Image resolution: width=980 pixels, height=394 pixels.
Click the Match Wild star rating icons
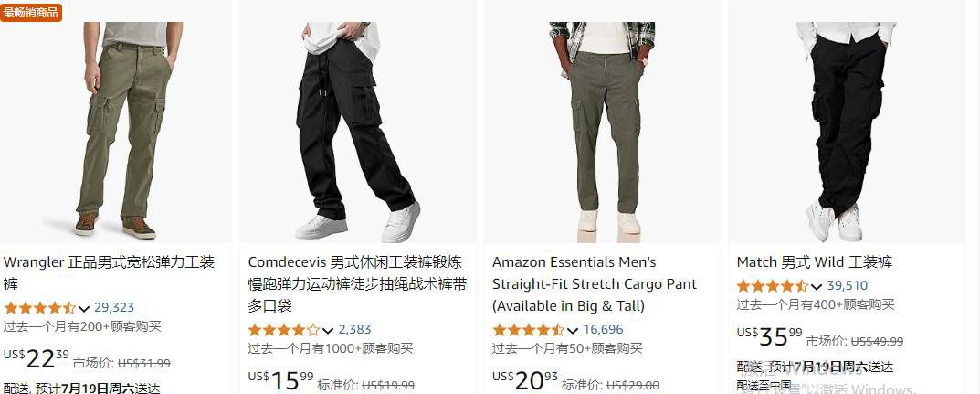773,286
